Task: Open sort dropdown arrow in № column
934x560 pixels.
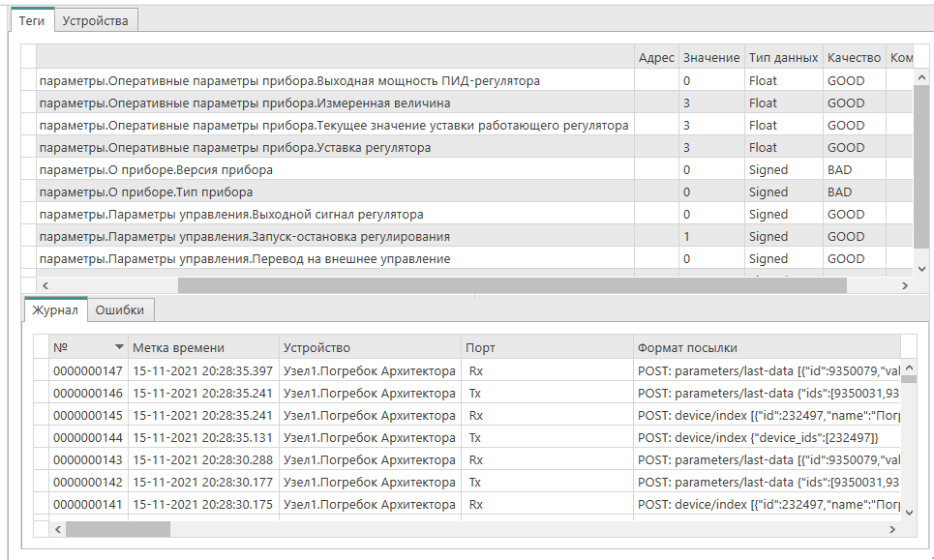Action: point(119,347)
